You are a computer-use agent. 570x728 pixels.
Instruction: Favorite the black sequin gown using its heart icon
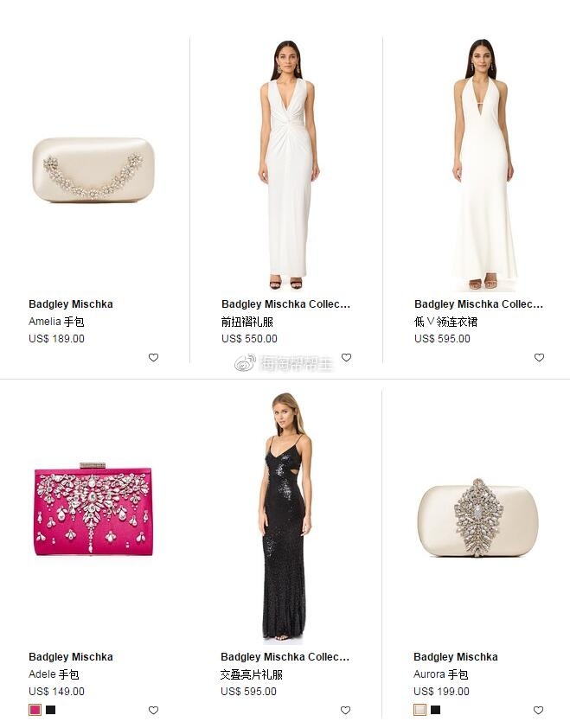pyautogui.click(x=346, y=711)
